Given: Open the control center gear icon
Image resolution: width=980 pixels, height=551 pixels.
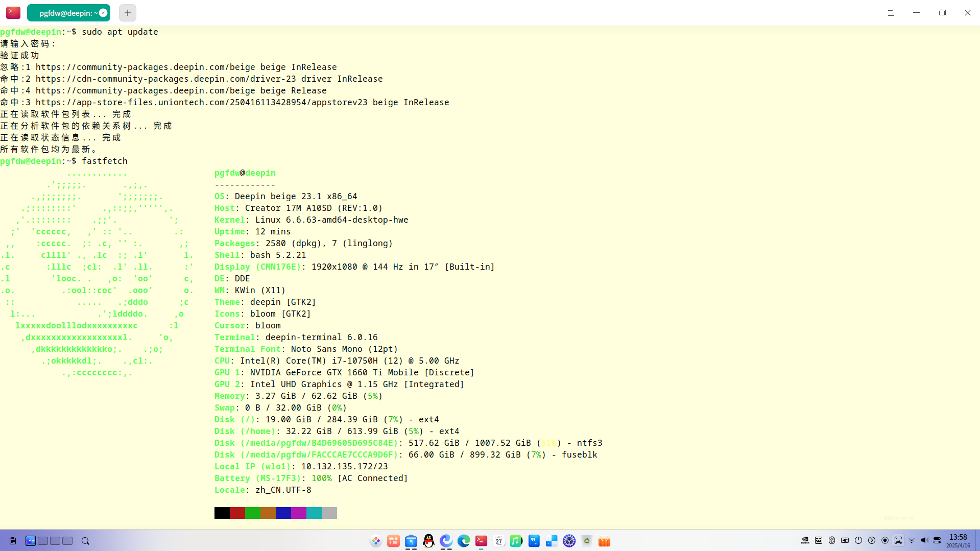Looking at the screenshot, I should [569, 541].
